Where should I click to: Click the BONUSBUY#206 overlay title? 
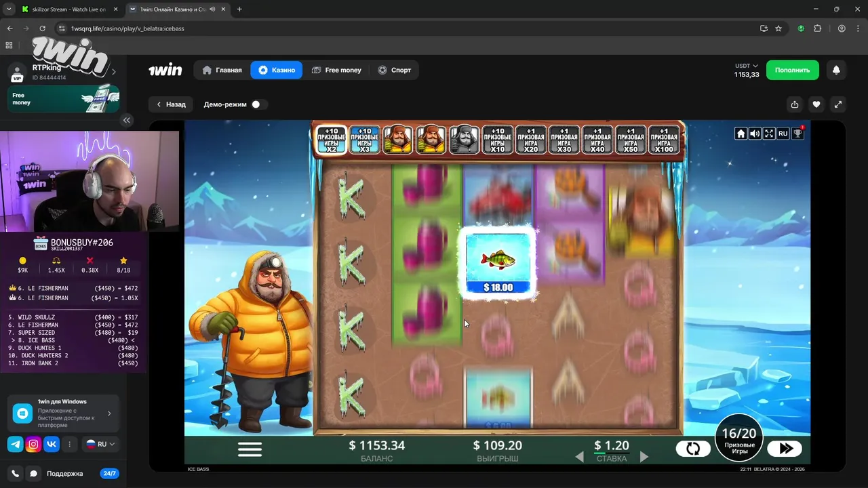click(82, 243)
